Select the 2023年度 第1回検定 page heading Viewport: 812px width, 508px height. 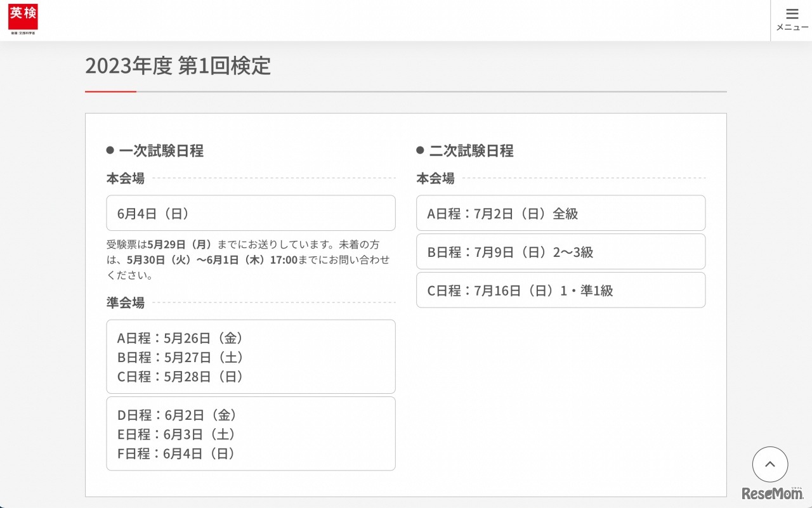tap(178, 66)
